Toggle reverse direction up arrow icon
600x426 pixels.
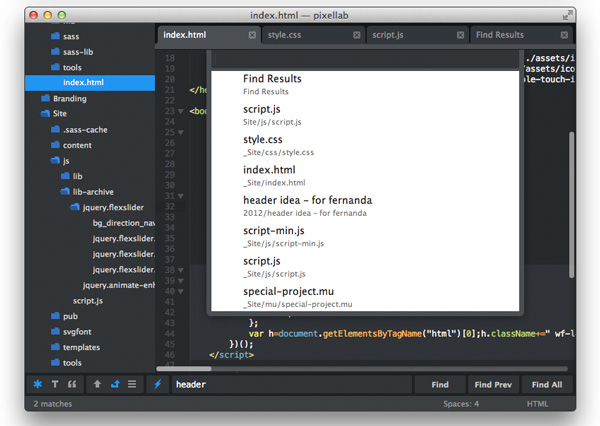[97, 384]
